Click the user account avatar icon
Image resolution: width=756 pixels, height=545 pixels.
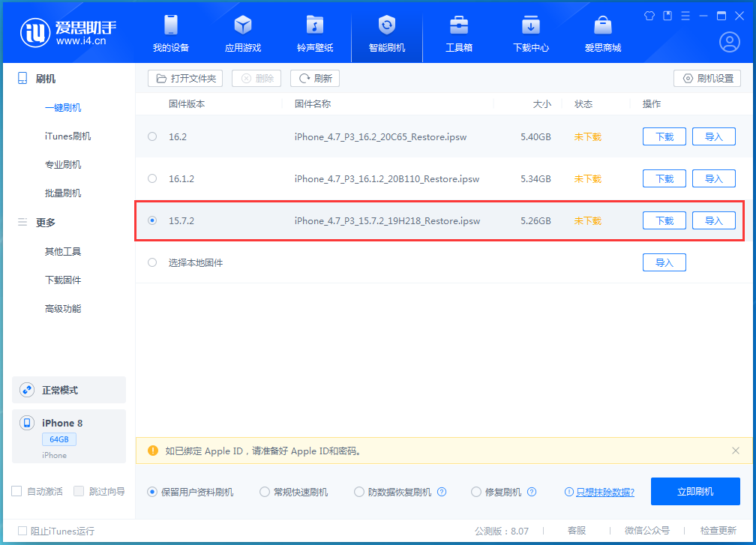point(730,42)
